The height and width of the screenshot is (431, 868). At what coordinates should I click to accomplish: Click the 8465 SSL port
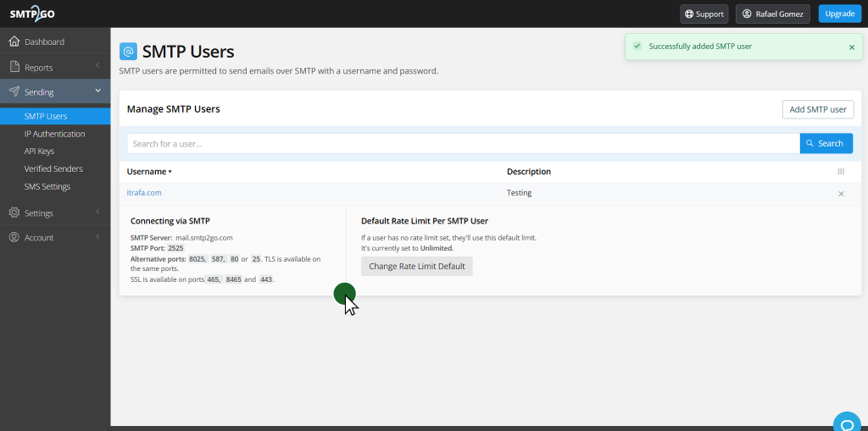pos(234,279)
